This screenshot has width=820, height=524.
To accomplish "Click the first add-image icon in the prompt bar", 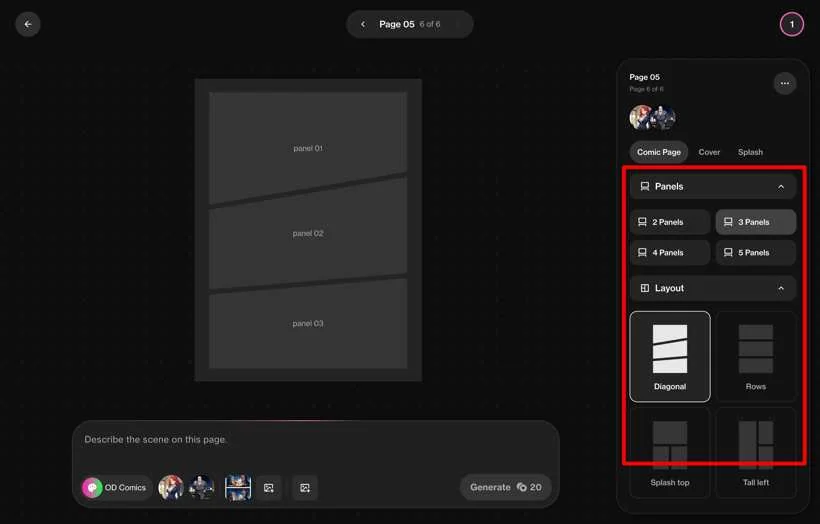I will pyautogui.click(x=269, y=488).
